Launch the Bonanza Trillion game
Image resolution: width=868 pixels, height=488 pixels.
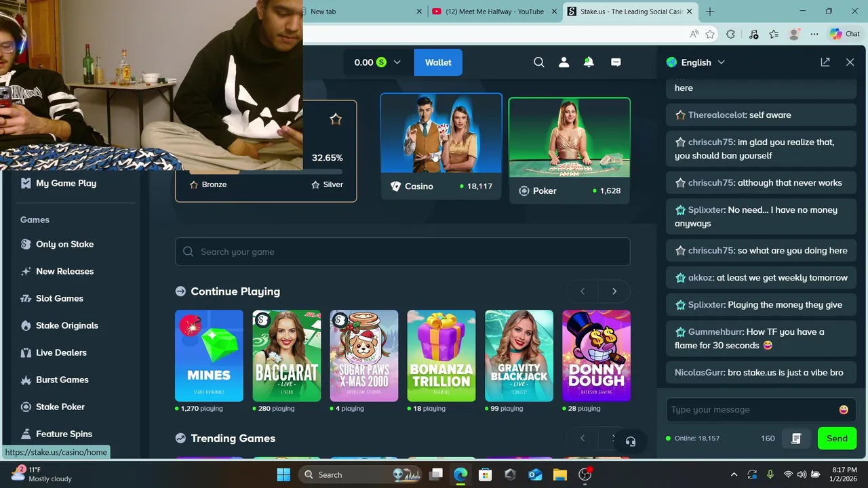[x=441, y=356]
